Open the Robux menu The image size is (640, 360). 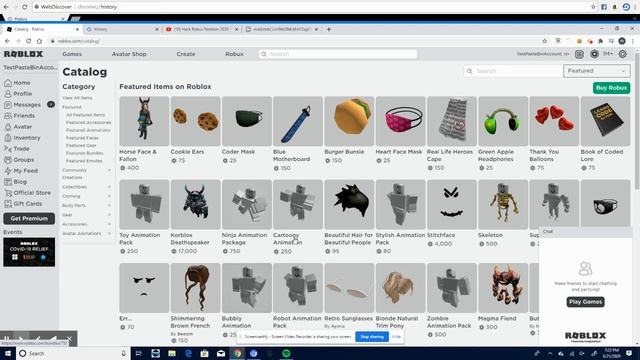pyautogui.click(x=234, y=54)
